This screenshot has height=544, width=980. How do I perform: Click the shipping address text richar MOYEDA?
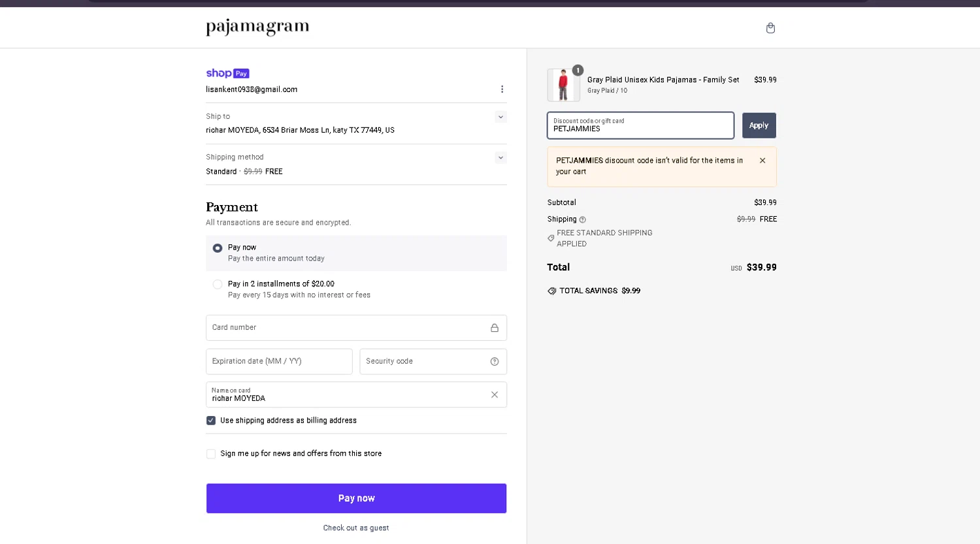tap(300, 130)
